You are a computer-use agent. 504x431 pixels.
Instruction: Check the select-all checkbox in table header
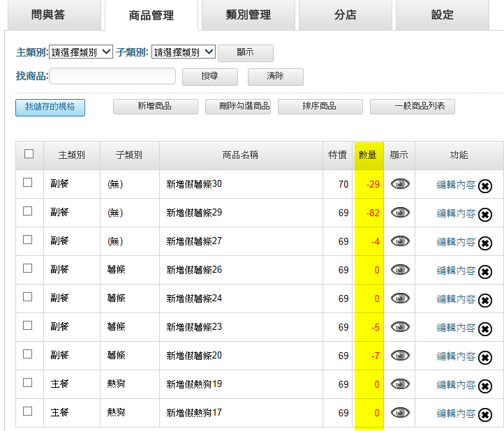(x=29, y=154)
